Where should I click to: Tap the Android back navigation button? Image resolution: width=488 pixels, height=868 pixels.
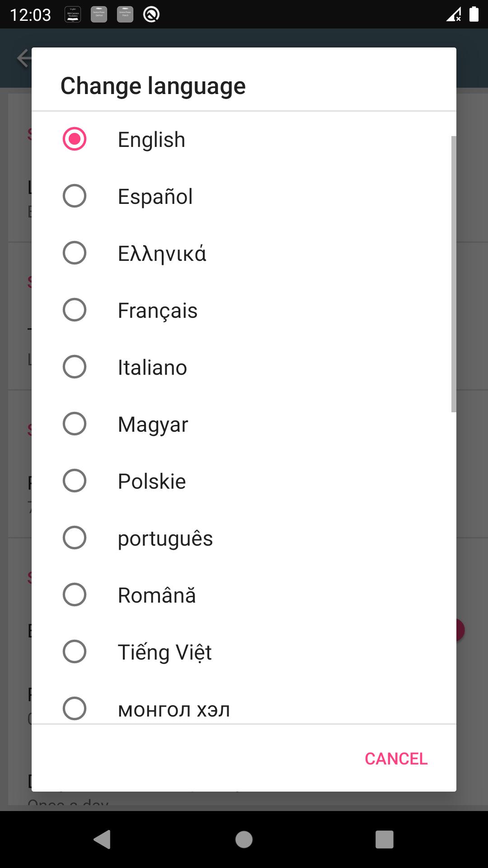(102, 840)
